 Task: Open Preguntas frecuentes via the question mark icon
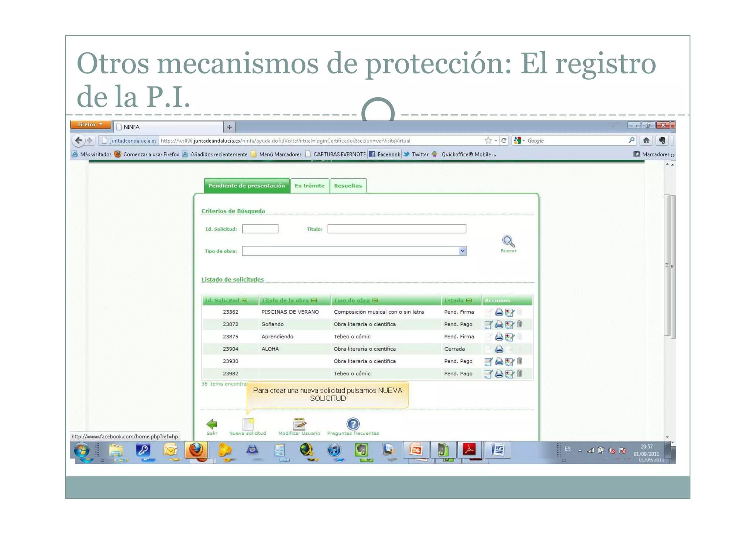click(x=353, y=424)
